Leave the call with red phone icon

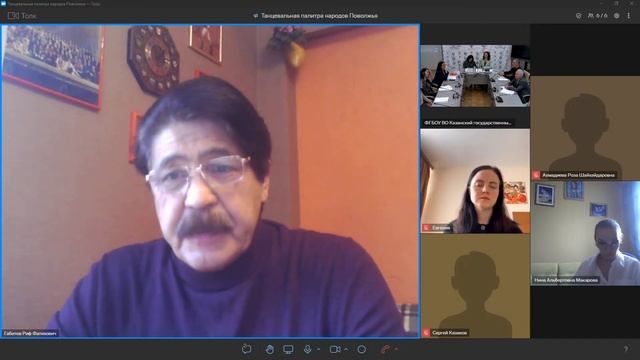click(385, 349)
